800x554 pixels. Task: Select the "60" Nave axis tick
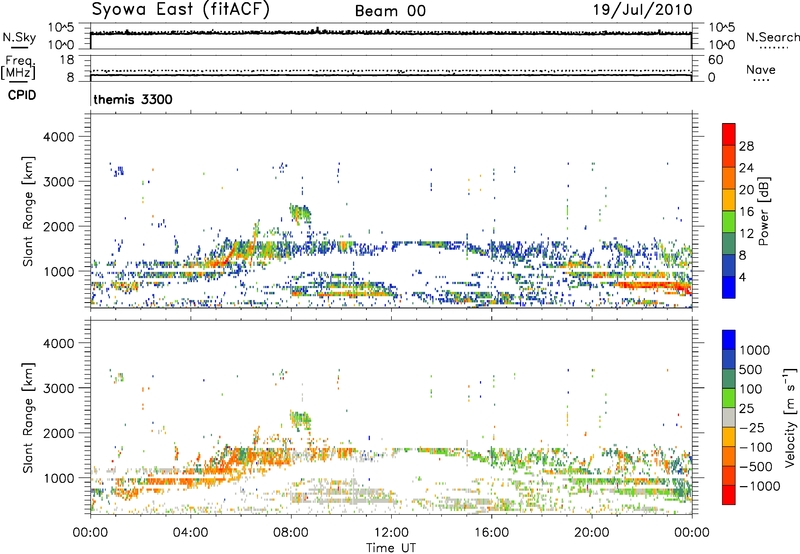tap(716, 60)
